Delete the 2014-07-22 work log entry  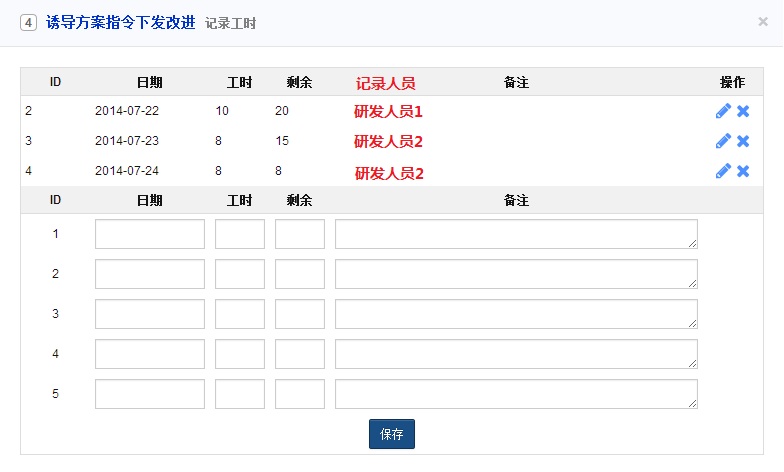pos(743,111)
